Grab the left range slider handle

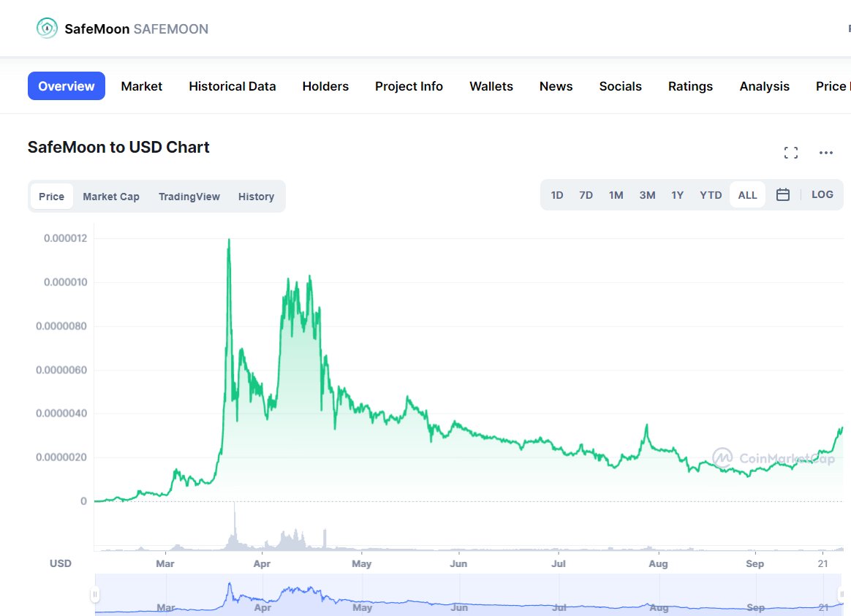(95, 594)
